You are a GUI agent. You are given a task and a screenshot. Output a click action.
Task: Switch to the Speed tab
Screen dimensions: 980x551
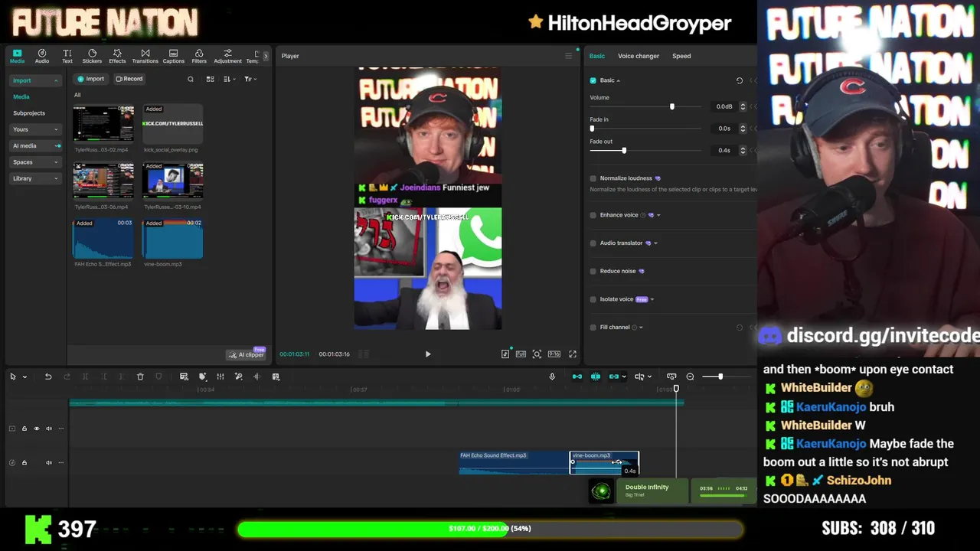point(681,56)
